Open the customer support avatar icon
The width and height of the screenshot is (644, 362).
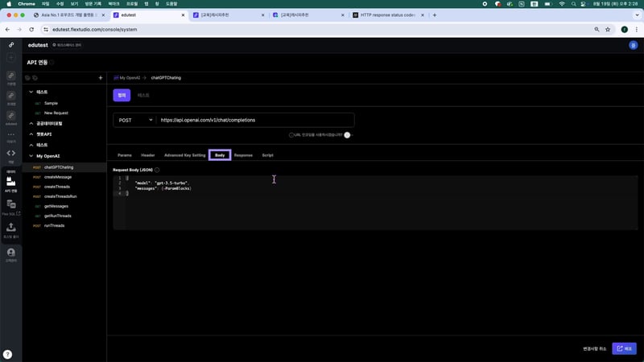pyautogui.click(x=11, y=253)
